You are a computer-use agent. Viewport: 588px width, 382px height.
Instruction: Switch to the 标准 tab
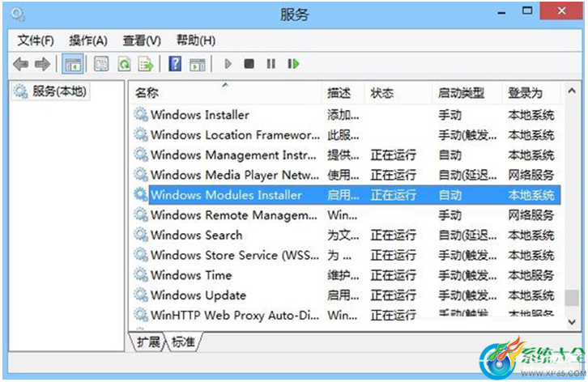click(183, 342)
